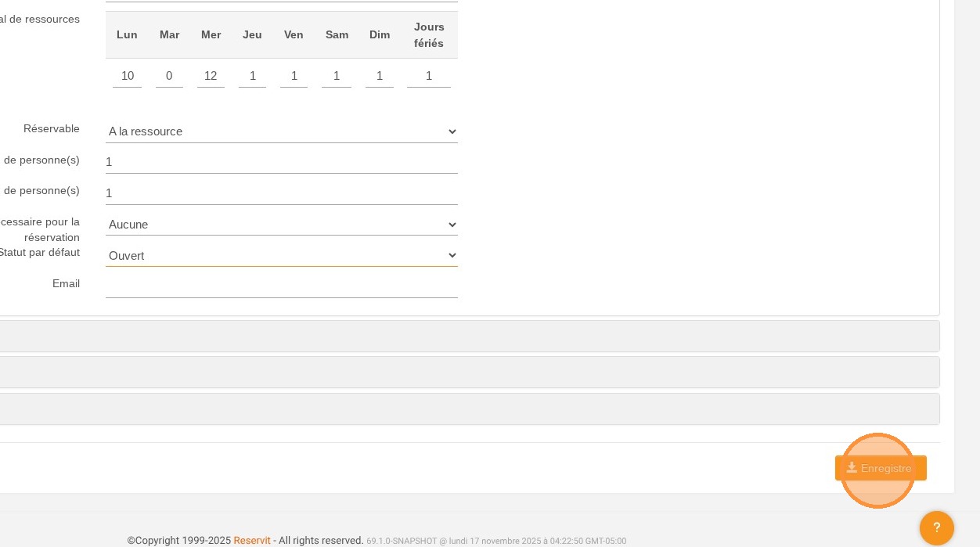This screenshot has height=547, width=980.
Task: Open the dropdown showing Aucune
Action: [x=282, y=225]
